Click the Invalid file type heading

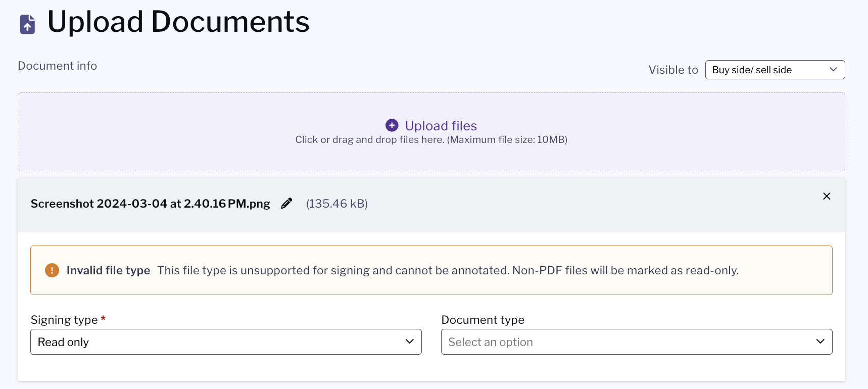point(108,270)
